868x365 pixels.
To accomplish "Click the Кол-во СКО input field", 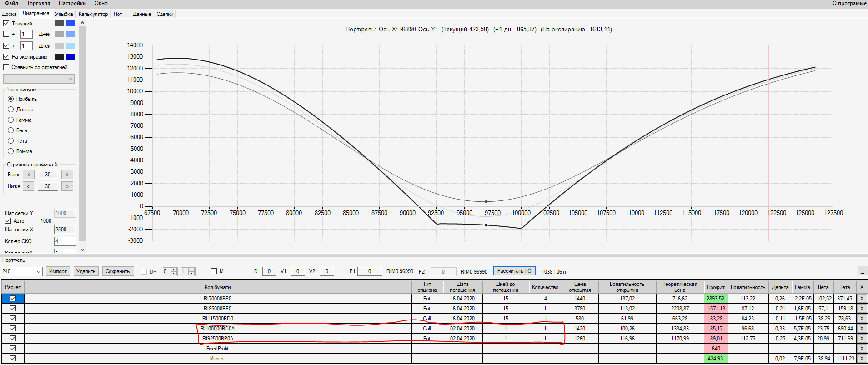I will coord(65,241).
